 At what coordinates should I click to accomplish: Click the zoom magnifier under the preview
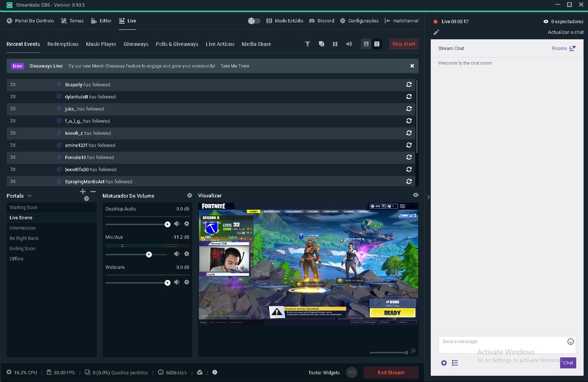[413, 351]
